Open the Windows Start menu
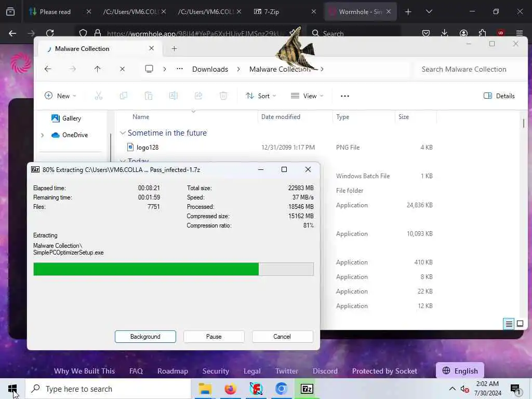Image resolution: width=532 pixels, height=399 pixels. [x=12, y=389]
